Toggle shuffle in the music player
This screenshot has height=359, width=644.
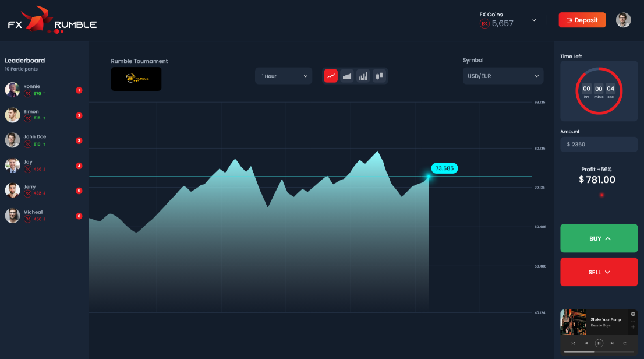pos(573,343)
